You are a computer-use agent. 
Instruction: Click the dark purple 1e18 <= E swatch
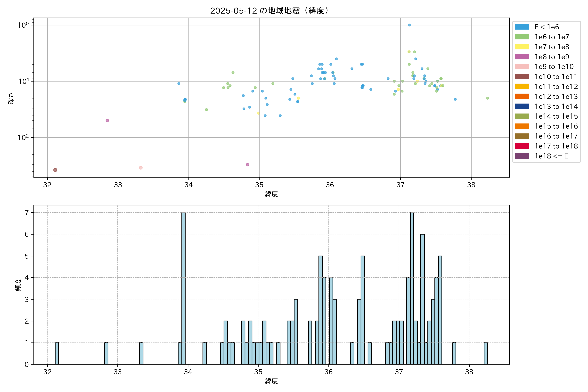point(522,156)
